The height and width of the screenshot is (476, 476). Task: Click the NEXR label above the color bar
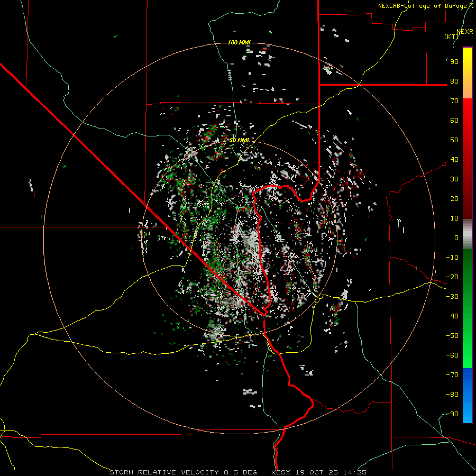coord(465,32)
